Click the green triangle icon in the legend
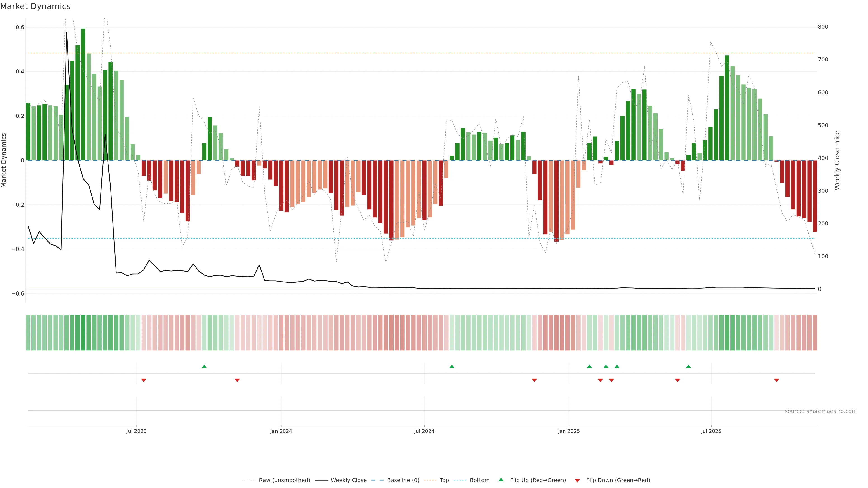The image size is (868, 488). (x=501, y=480)
